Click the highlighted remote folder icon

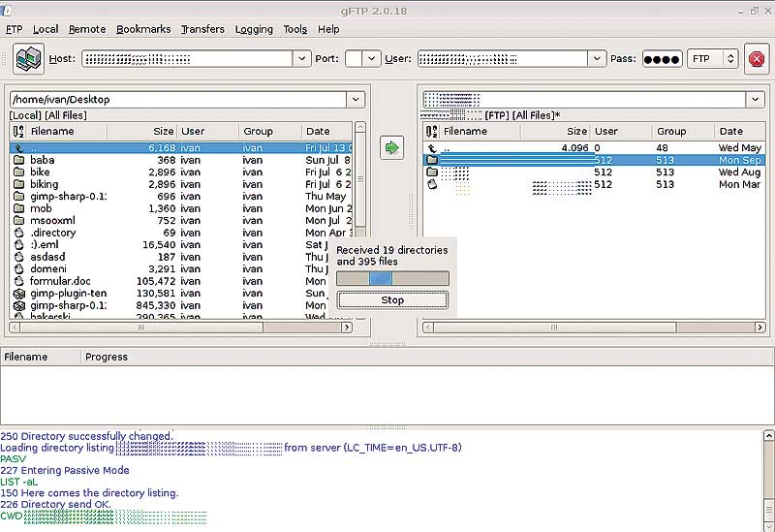point(432,160)
